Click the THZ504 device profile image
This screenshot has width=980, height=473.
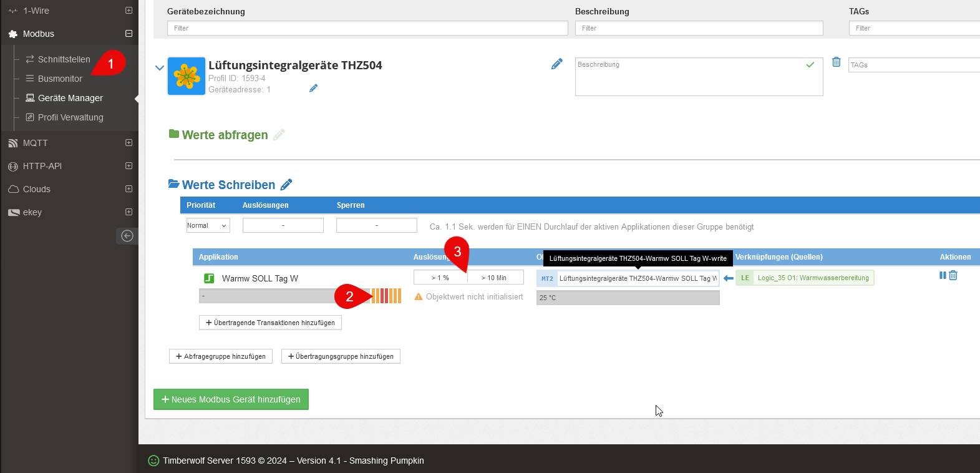tap(187, 76)
